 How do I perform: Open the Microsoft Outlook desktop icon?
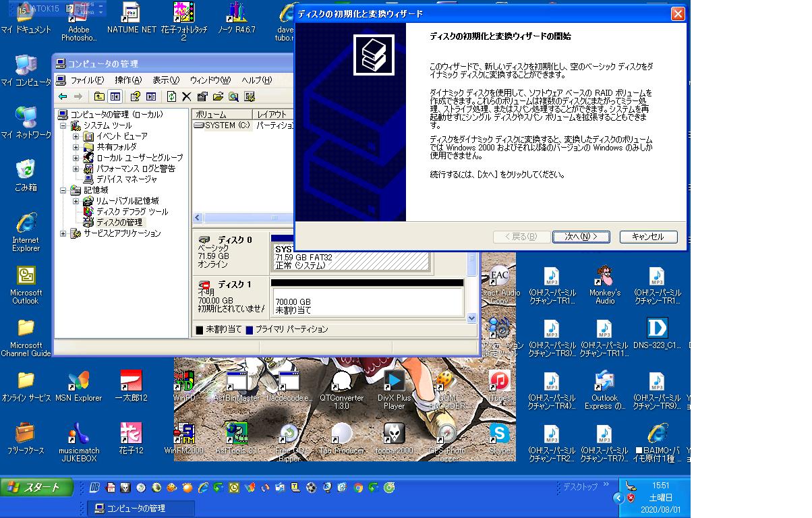click(26, 284)
